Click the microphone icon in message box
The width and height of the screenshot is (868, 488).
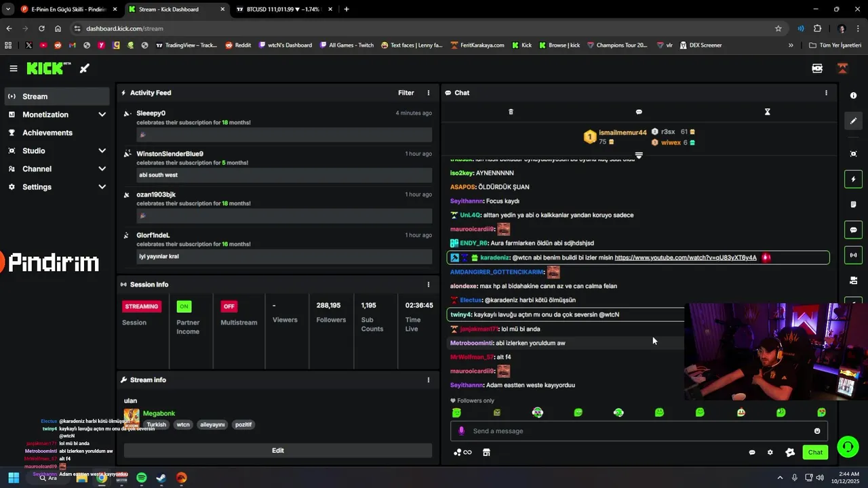point(461,431)
